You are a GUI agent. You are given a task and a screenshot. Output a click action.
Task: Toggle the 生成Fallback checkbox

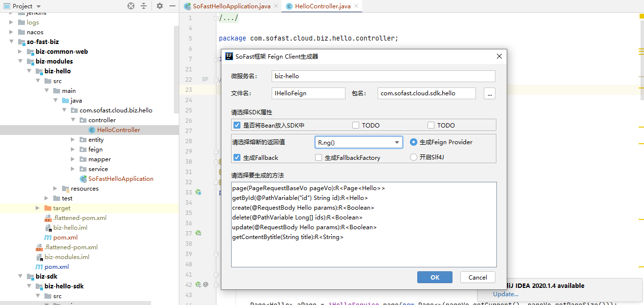[x=237, y=157]
